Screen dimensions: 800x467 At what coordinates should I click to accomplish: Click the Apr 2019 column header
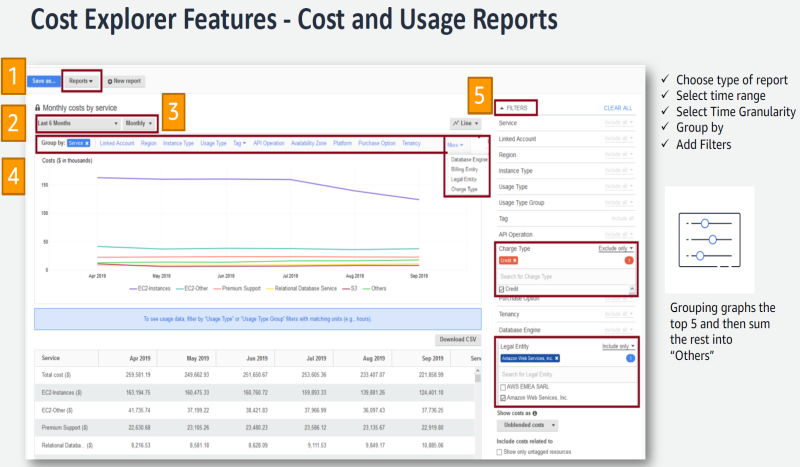[140, 358]
